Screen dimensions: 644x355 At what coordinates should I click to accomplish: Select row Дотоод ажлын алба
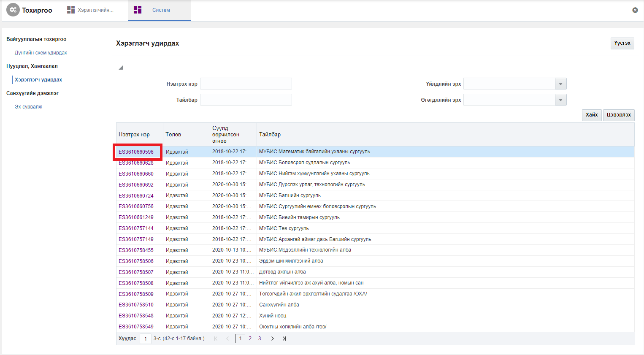[x=375, y=272]
